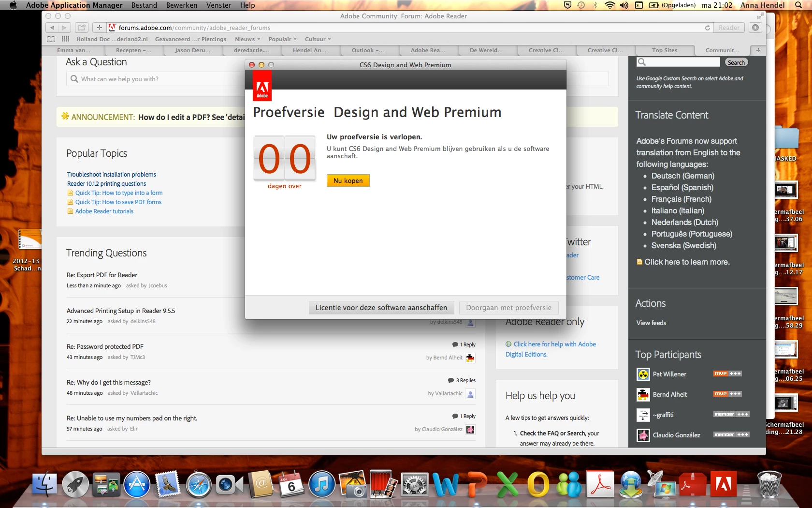The image size is (812, 508).
Task: Click the Bluetooth icon in menu bar
Action: pos(595,5)
